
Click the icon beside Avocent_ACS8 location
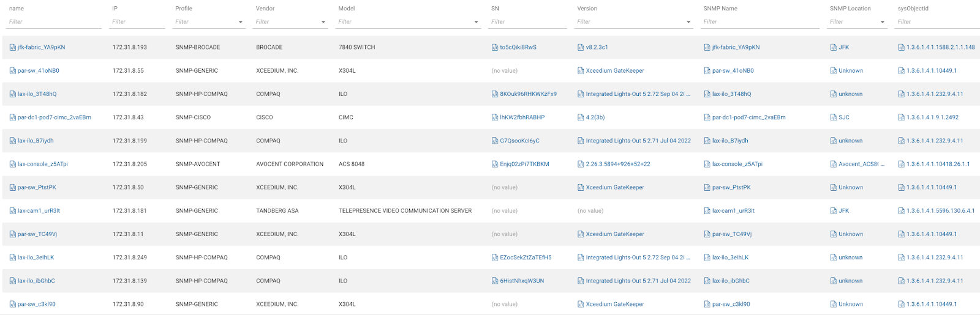[834, 164]
